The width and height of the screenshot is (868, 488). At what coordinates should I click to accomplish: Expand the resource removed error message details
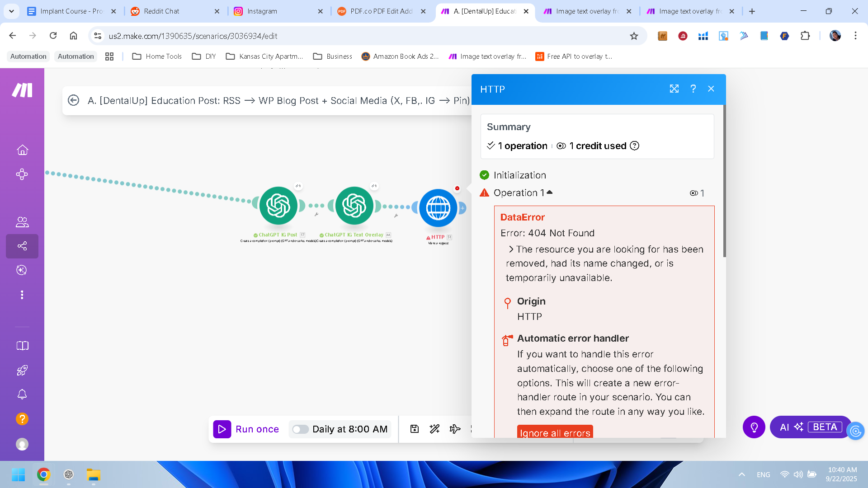click(x=511, y=249)
